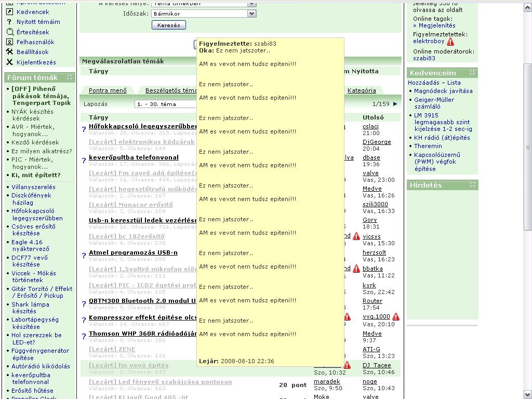Open forum topic Autórádió kikódolás
Screen dimensions: 532x399
pos(41,366)
